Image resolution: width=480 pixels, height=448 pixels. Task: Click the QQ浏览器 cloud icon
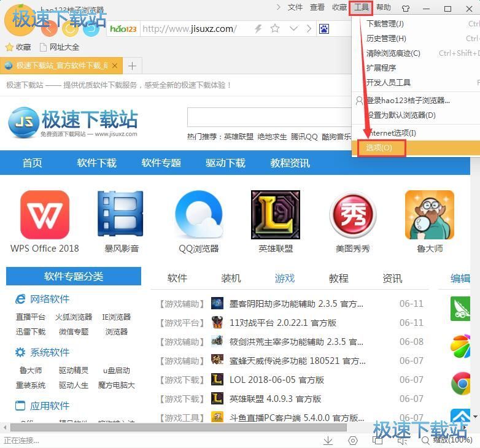click(199, 214)
